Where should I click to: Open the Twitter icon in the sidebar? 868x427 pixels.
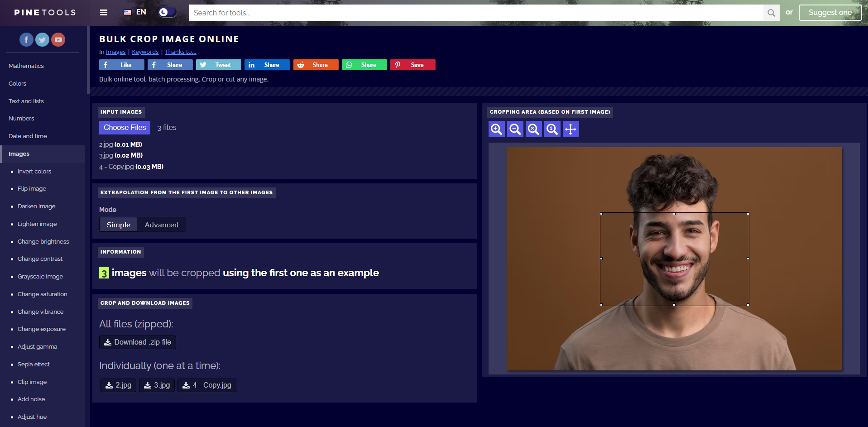click(42, 39)
